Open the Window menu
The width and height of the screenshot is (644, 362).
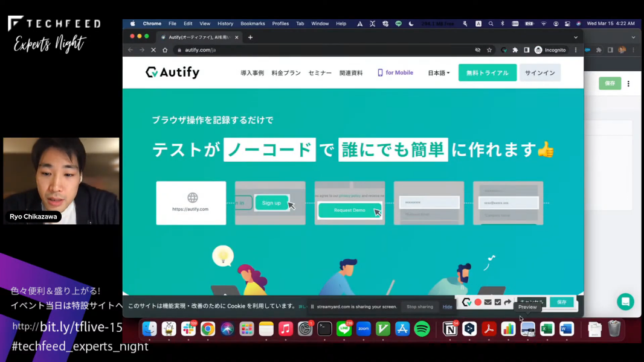pos(320,24)
